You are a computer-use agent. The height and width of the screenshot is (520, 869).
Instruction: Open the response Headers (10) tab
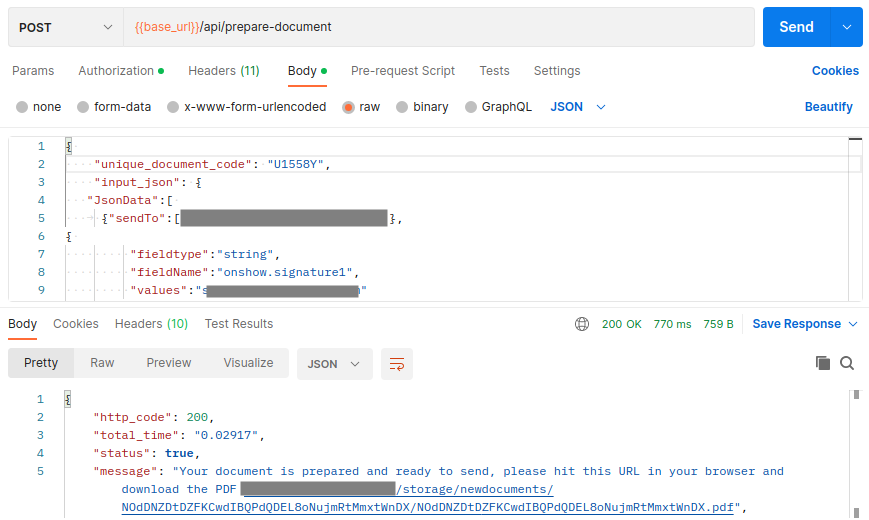[x=151, y=324]
